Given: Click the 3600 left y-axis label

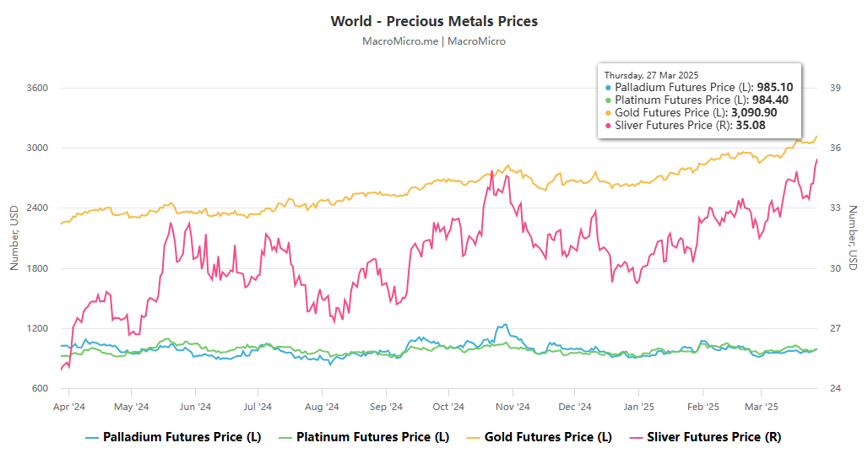Looking at the screenshot, I should (38, 88).
